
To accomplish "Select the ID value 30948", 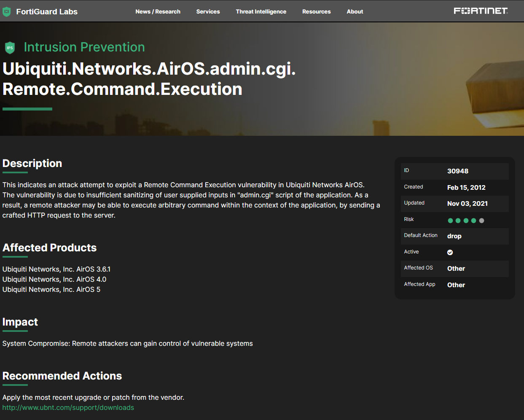I will (458, 171).
